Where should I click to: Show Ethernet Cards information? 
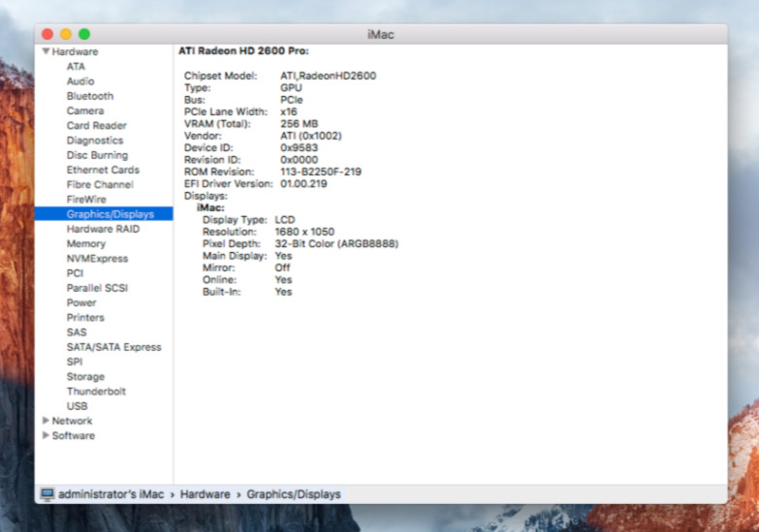(103, 170)
